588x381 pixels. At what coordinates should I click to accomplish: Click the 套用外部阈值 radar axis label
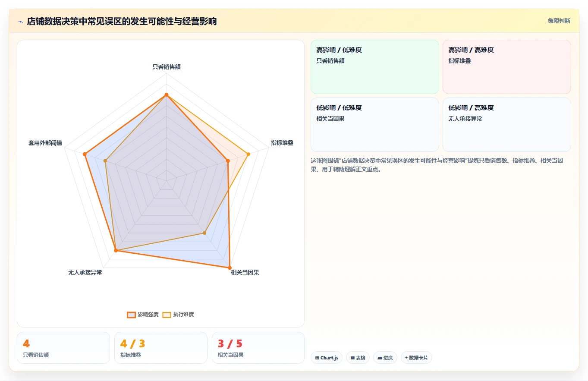(45, 143)
